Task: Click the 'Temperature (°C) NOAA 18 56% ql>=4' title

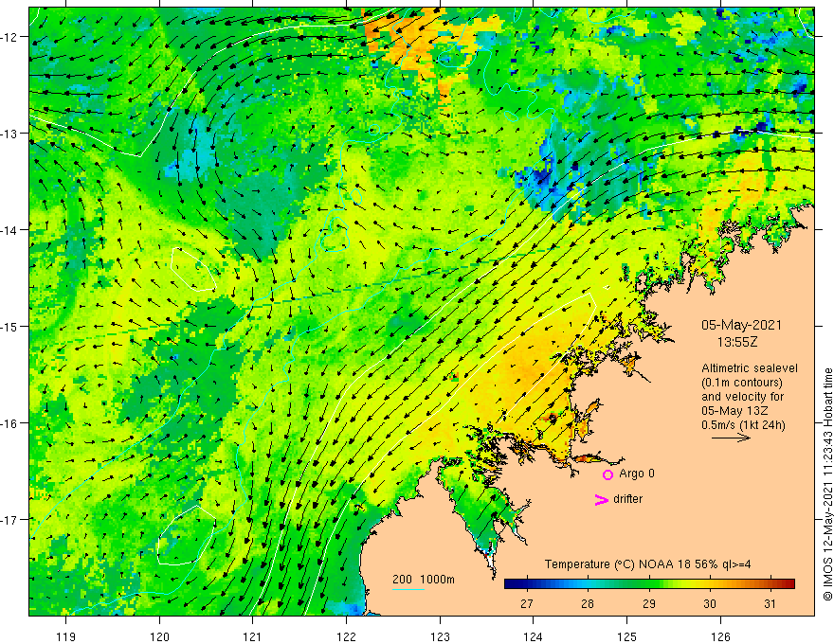Action: 647,564
